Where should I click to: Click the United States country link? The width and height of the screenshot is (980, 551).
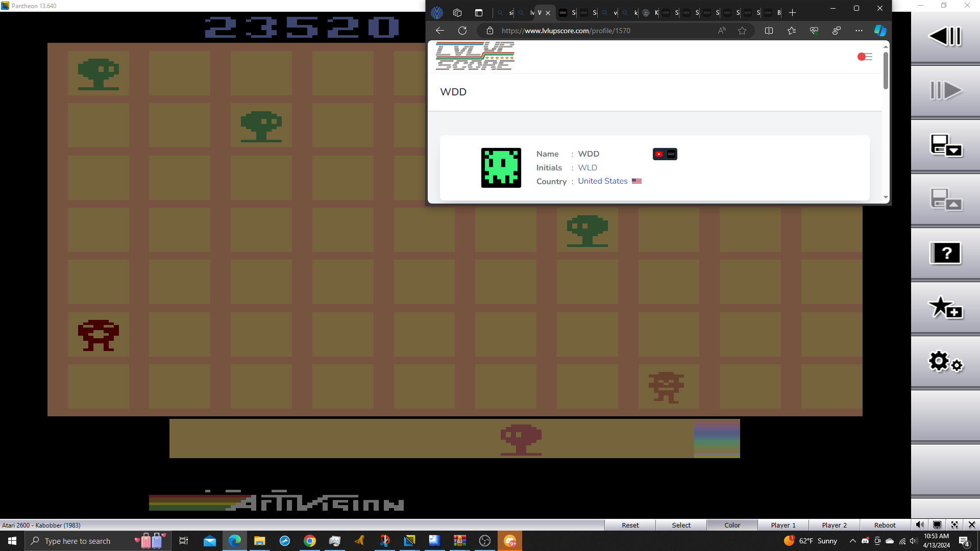click(x=603, y=181)
